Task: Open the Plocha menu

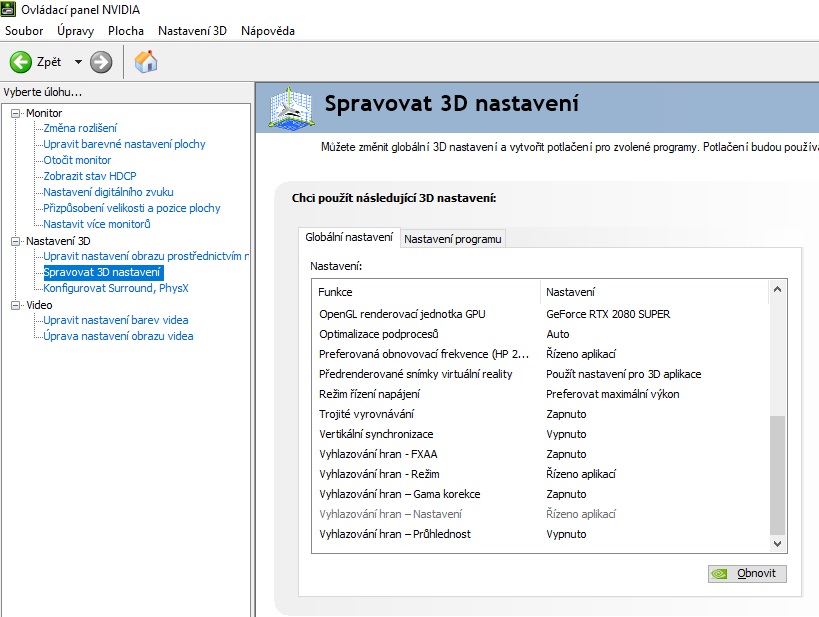Action: pyautogui.click(x=126, y=31)
